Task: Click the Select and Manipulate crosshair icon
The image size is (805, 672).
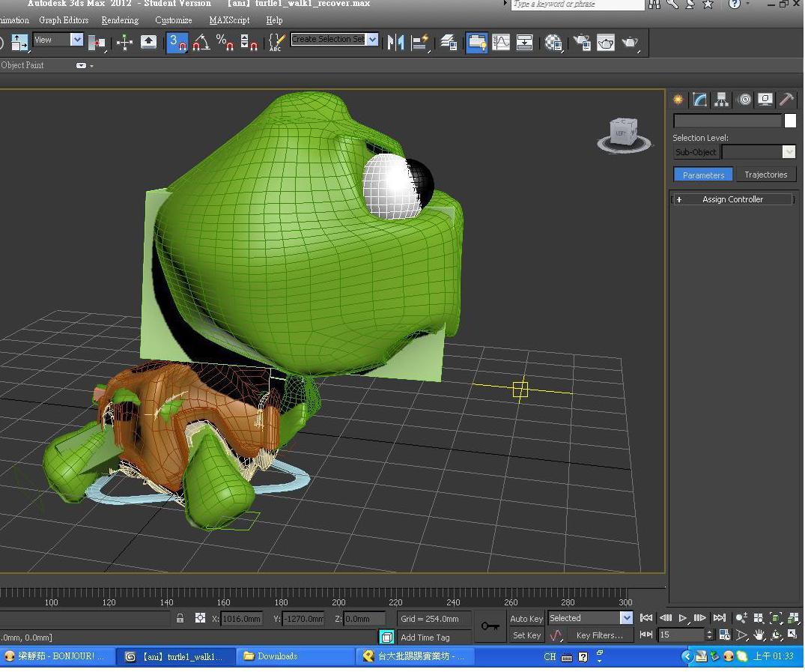Action: tap(124, 42)
